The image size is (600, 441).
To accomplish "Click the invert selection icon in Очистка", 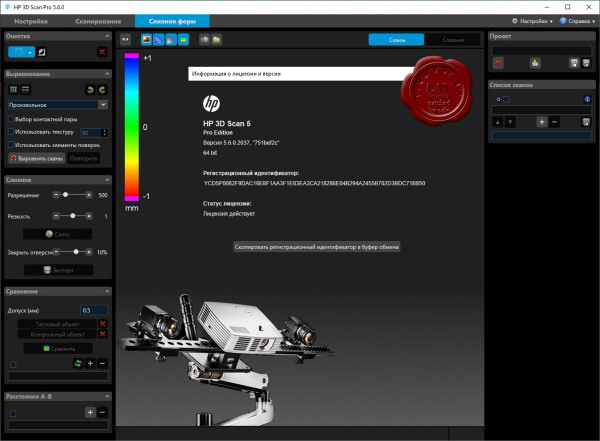I will 42,52.
